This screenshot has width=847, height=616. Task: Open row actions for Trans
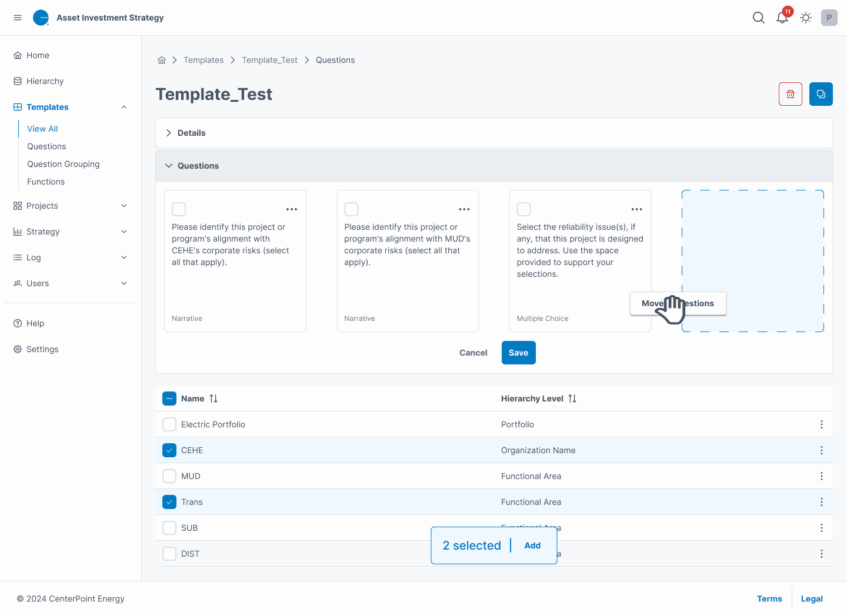[822, 502]
